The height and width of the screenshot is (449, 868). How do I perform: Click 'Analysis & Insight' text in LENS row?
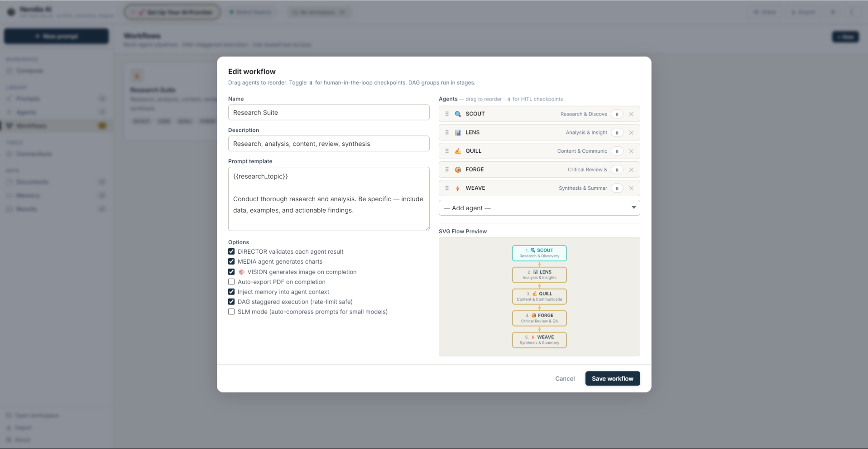[x=586, y=133]
